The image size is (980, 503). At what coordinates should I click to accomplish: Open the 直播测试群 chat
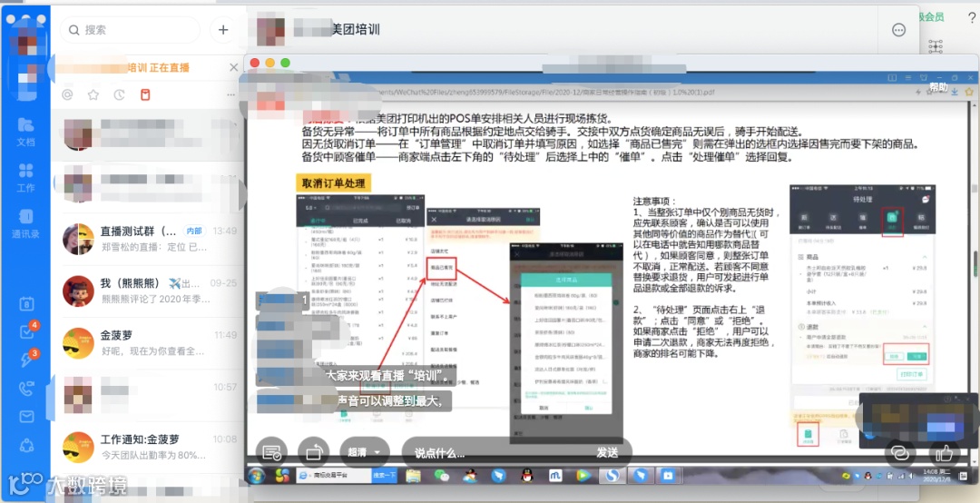coord(148,239)
